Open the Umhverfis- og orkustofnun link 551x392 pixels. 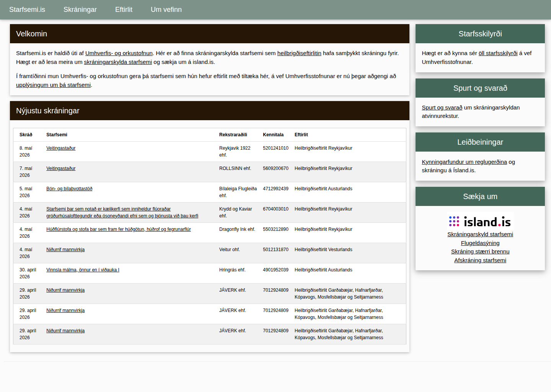point(119,53)
